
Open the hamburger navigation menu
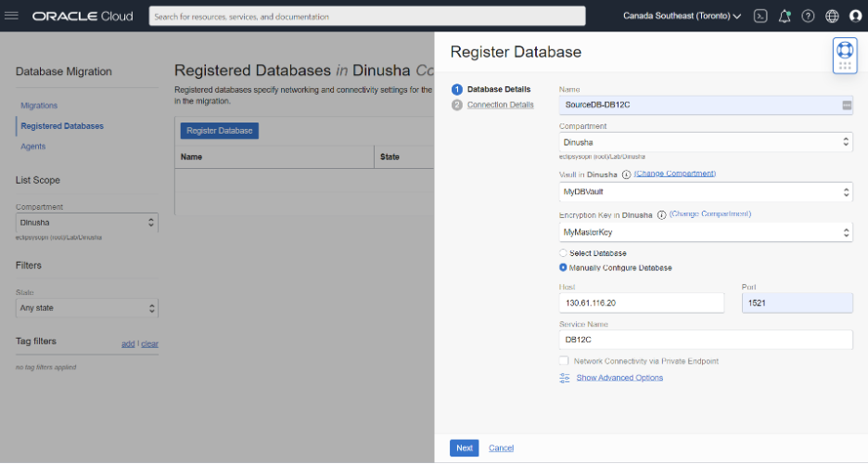[12, 16]
